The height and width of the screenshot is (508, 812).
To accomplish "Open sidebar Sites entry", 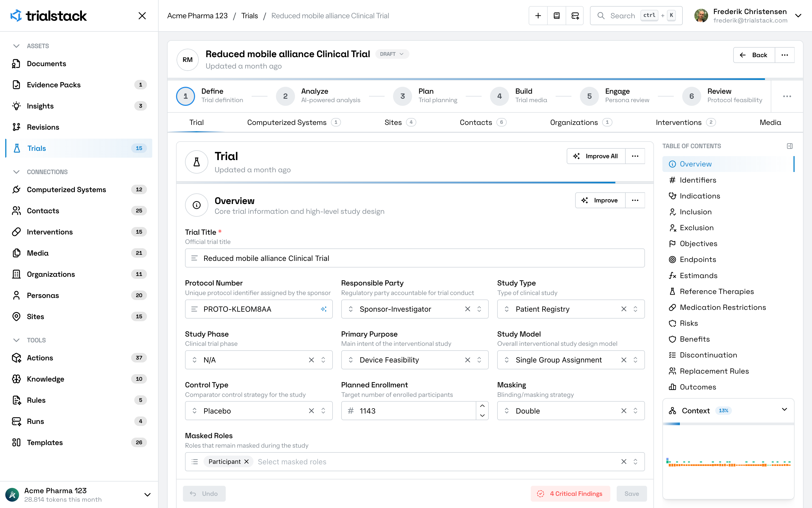I will (x=79, y=316).
